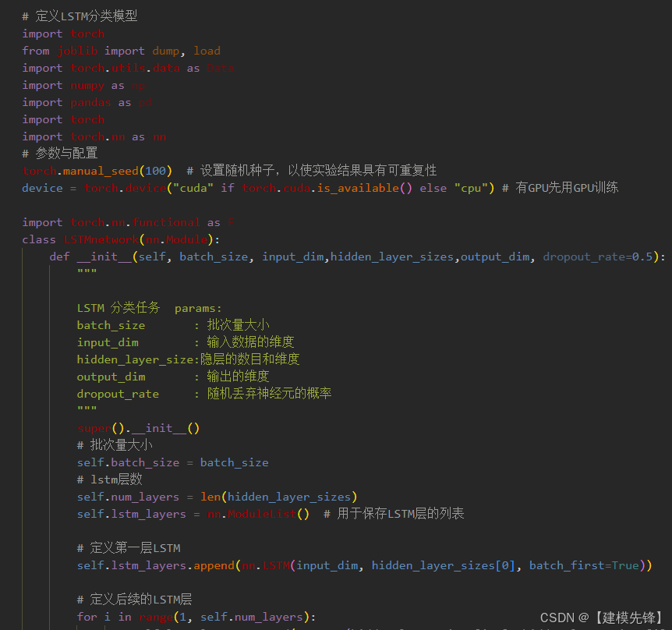Click "nn.ModuleList()" in the lstm_layers assignment

[x=258, y=514]
